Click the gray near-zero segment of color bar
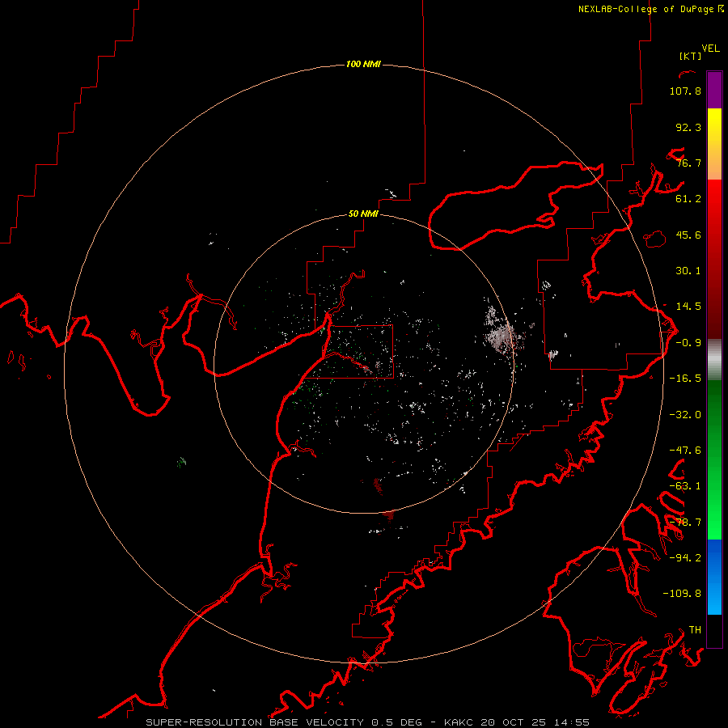Viewport: 728px width, 728px height. (714, 359)
